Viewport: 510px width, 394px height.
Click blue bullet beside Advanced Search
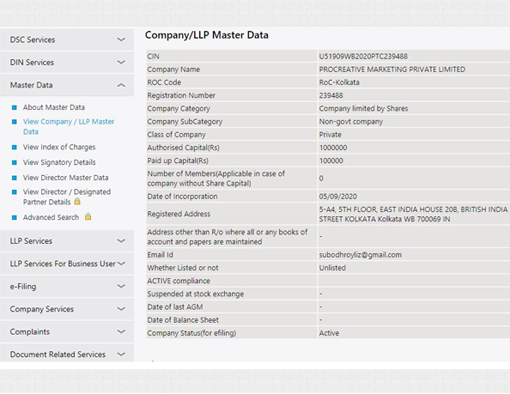point(14,217)
